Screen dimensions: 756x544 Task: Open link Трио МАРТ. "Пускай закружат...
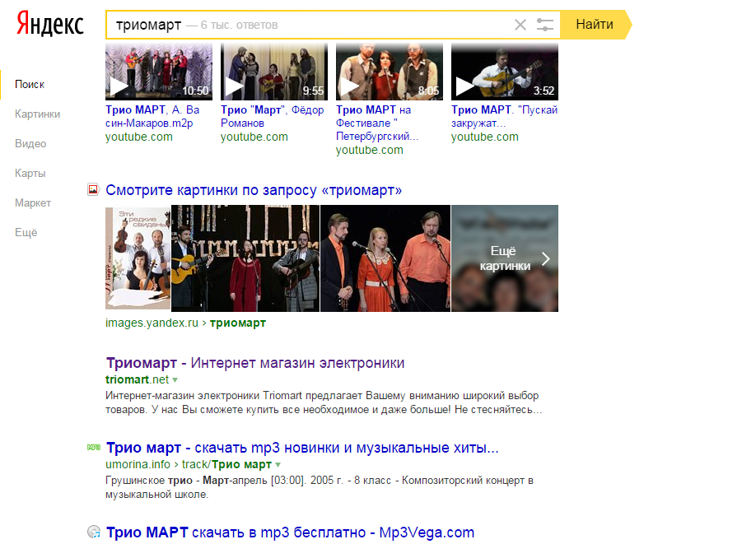(x=504, y=117)
